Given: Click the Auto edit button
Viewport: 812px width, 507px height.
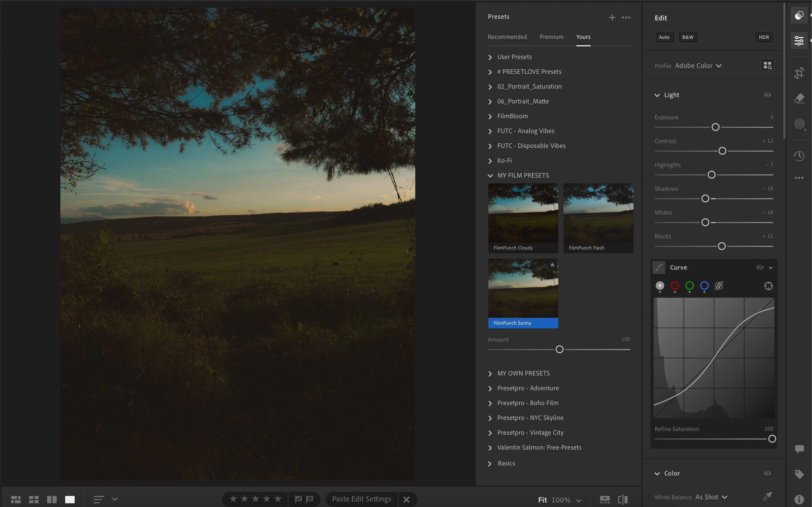Looking at the screenshot, I should point(664,37).
